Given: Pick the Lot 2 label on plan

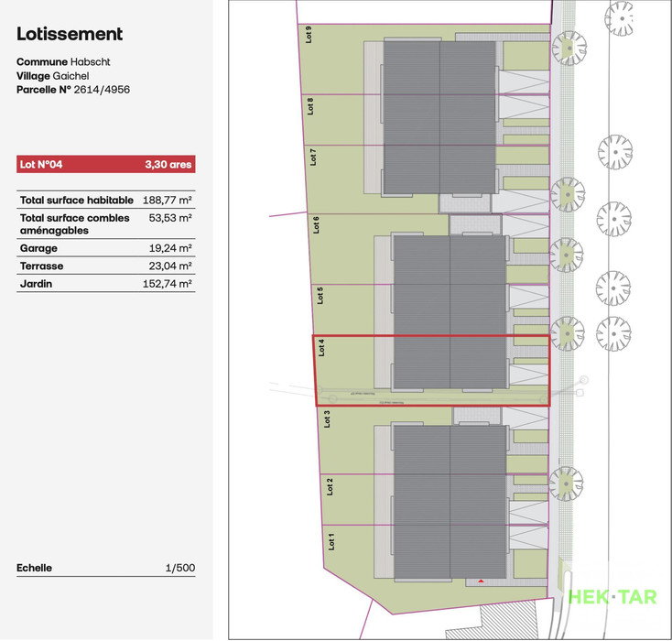Looking at the screenshot, I should click(329, 487).
